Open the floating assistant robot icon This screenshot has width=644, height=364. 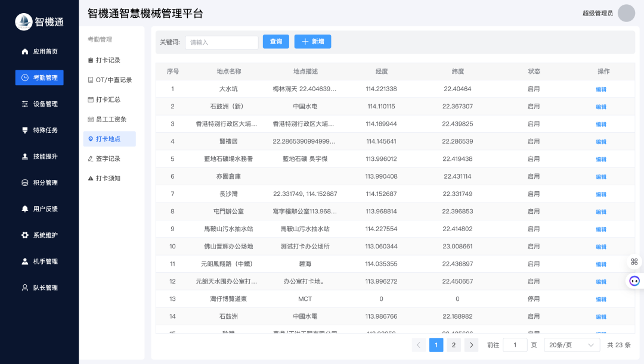pos(634,281)
